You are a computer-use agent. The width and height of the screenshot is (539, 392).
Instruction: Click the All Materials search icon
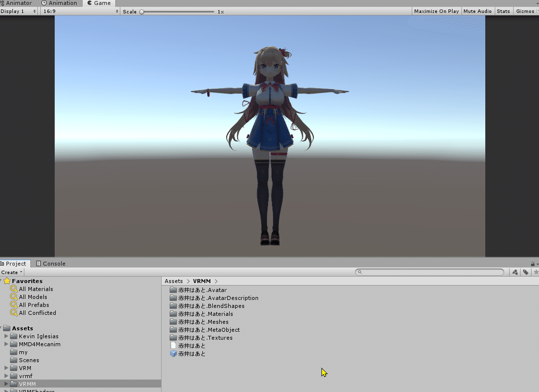point(14,289)
